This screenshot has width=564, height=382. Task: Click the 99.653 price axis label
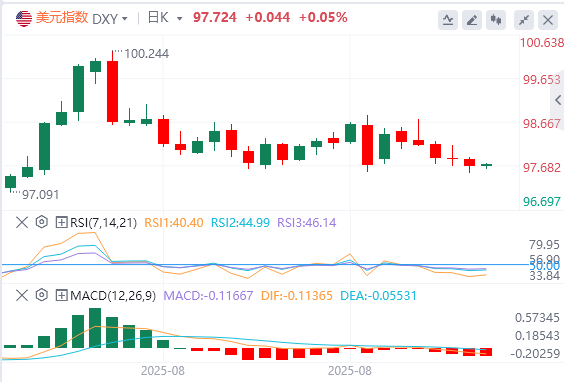(542, 79)
